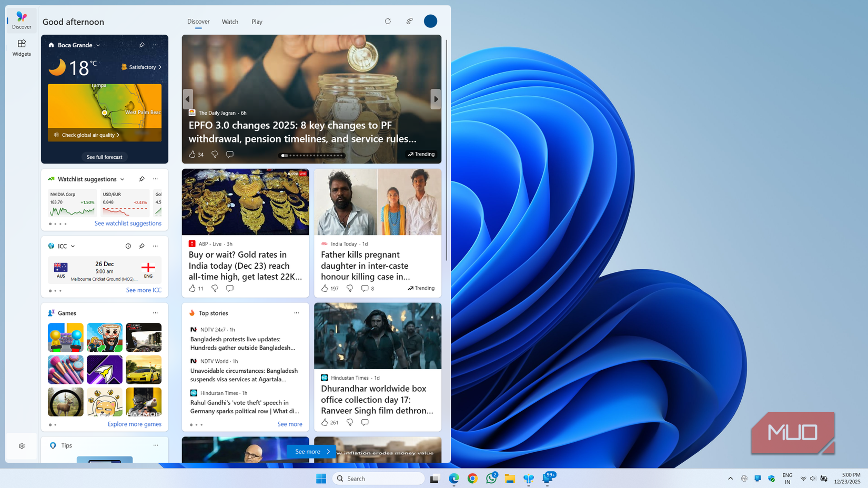Open widget settings via the gear icon

(x=22, y=445)
